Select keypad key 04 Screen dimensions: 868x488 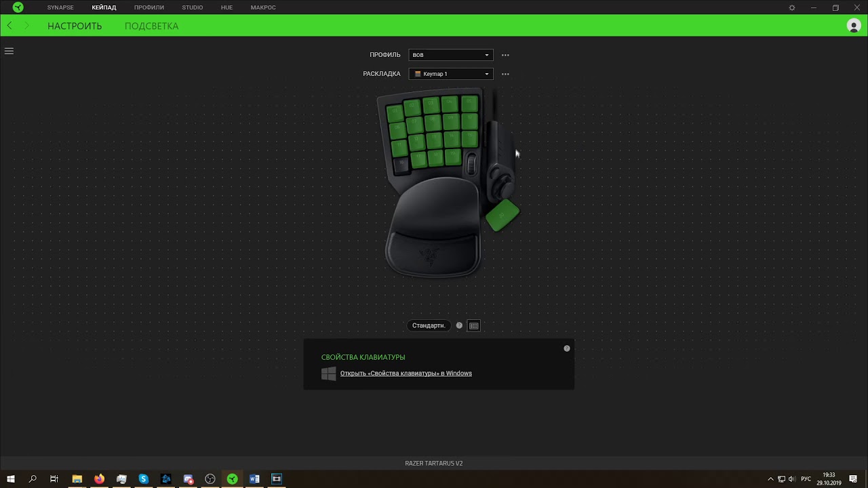pyautogui.click(x=450, y=104)
